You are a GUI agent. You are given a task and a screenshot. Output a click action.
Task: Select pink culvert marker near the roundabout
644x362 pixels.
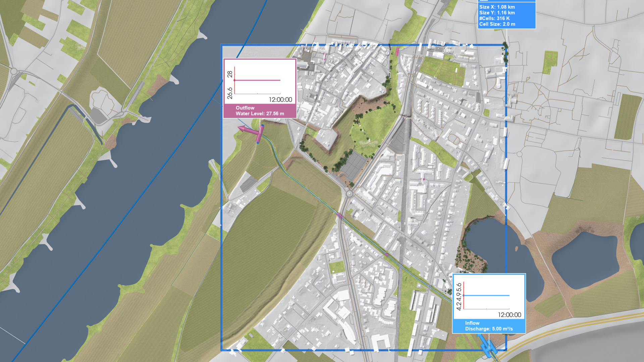(x=339, y=216)
